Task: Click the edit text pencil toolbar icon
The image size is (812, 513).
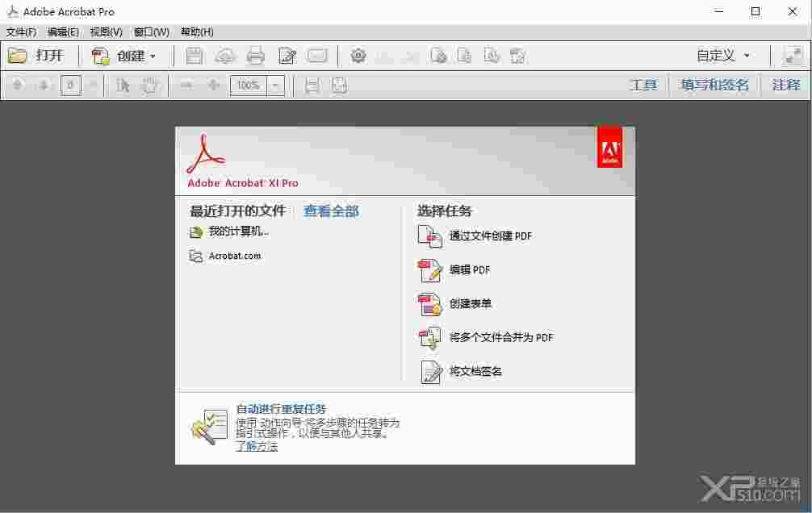Action: tap(287, 56)
